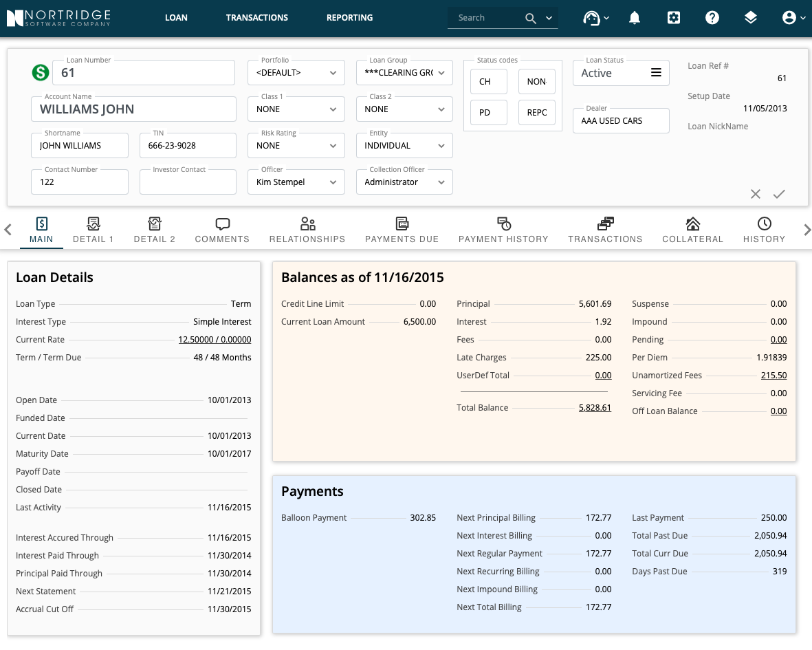Open the notifications bell icon
The height and width of the screenshot is (650, 812).
[x=634, y=18]
